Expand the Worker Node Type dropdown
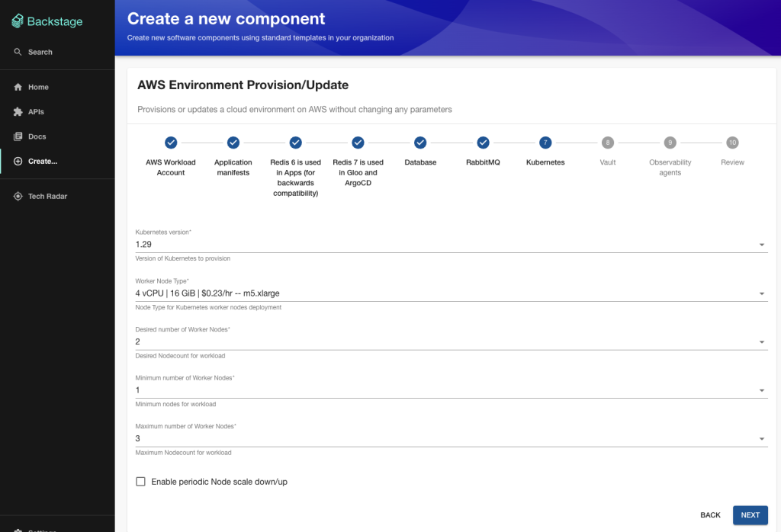The height and width of the screenshot is (532, 781). click(760, 293)
